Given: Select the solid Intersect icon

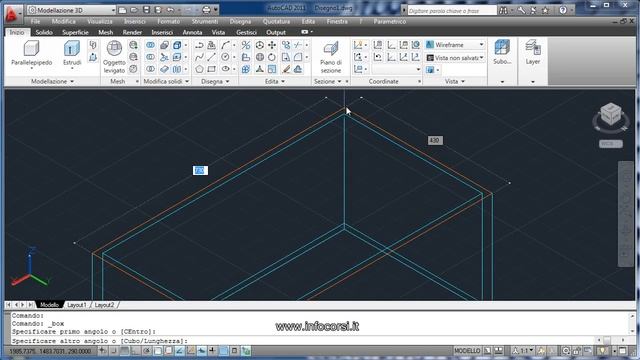Looking at the screenshot, I should pos(151,69).
